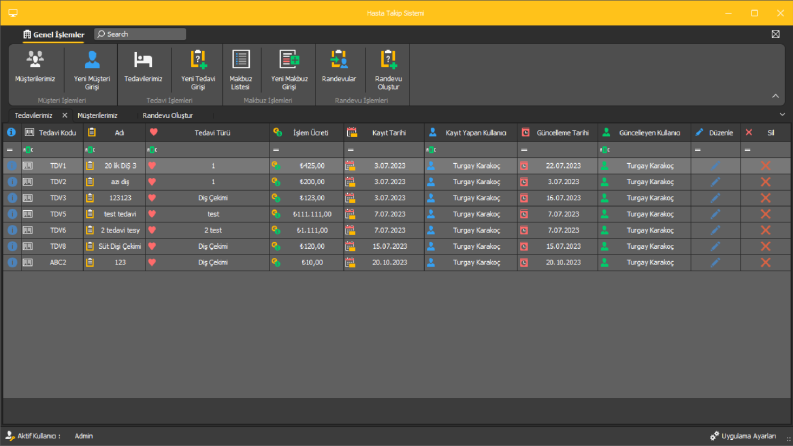Screen dimensions: 793x446
Task: Select the date cell '22.07.2023'
Action: pos(563,166)
